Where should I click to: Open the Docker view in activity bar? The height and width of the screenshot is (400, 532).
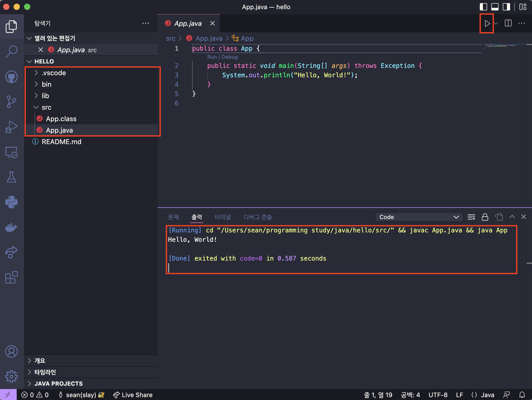pos(11,227)
